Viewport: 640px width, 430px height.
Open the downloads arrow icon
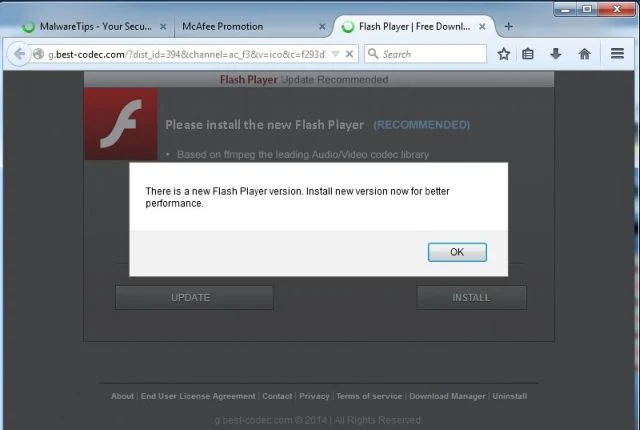coord(556,53)
